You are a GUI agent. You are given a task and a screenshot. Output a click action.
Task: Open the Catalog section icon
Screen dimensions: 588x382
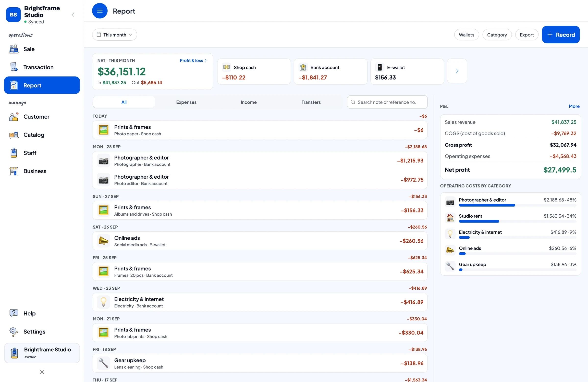coord(13,135)
